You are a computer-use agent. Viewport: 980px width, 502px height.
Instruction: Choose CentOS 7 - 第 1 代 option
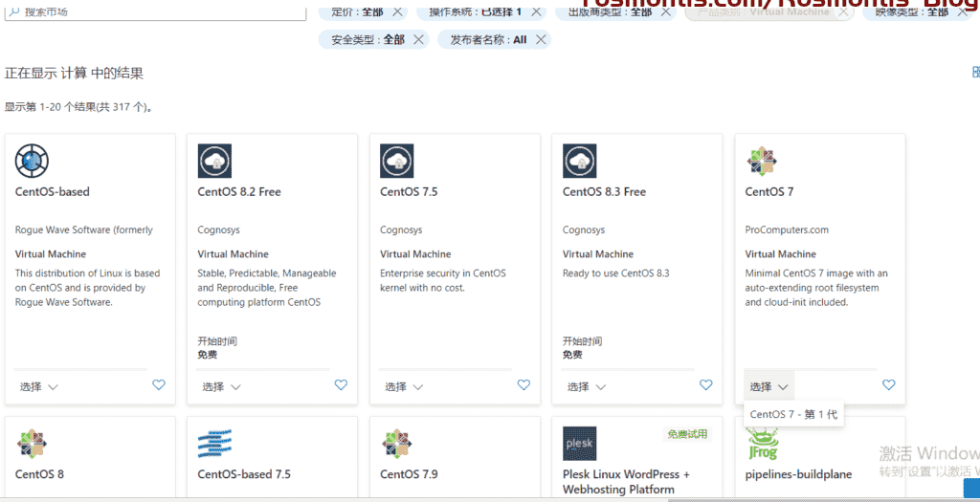(x=793, y=414)
